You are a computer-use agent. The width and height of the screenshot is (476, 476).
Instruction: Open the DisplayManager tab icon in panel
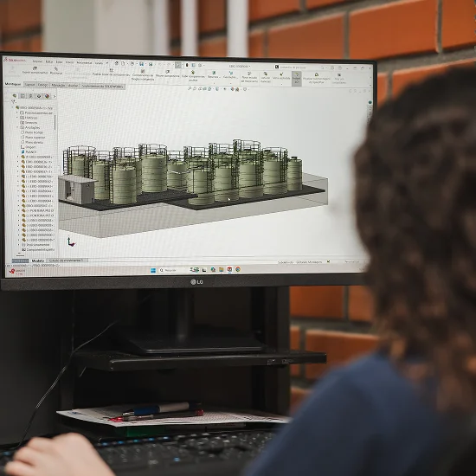pyautogui.click(x=47, y=96)
